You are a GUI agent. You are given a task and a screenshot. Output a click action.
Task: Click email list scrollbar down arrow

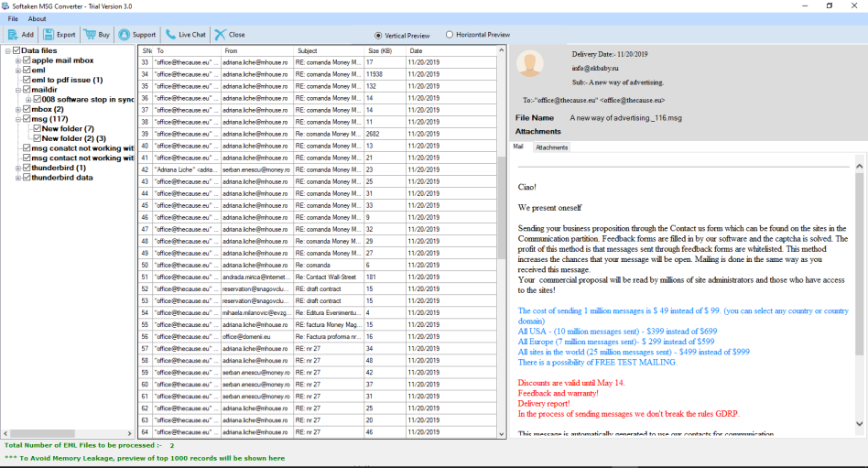point(502,435)
